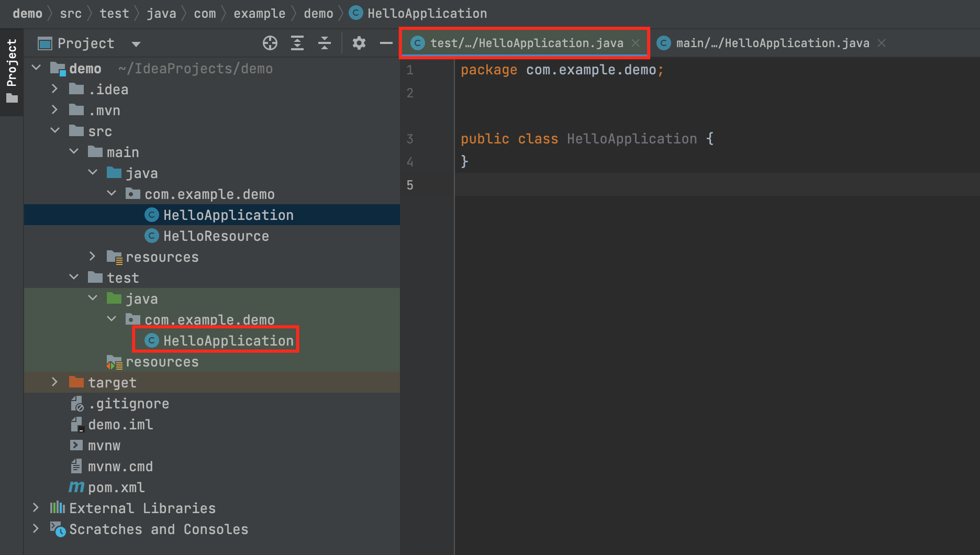Open the Project view type dropdown arrow

pos(136,44)
